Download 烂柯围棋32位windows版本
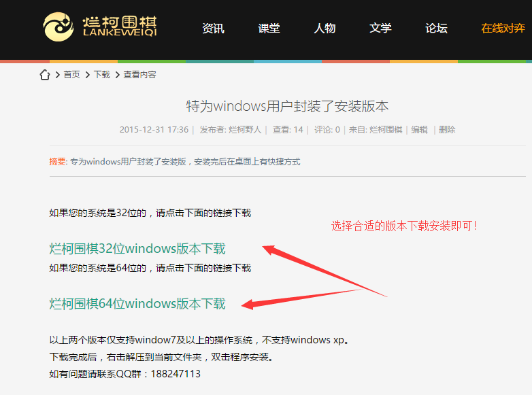Screen dimensions: 532x395 (137, 249)
